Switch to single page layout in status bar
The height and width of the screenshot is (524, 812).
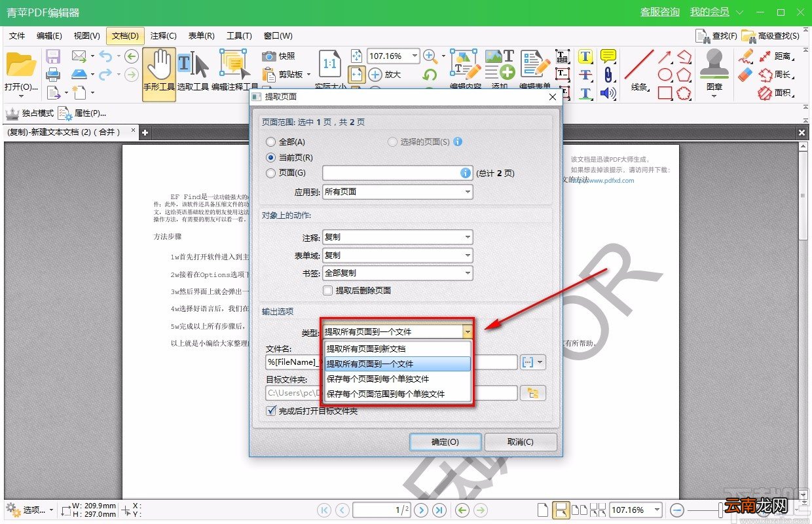point(542,510)
